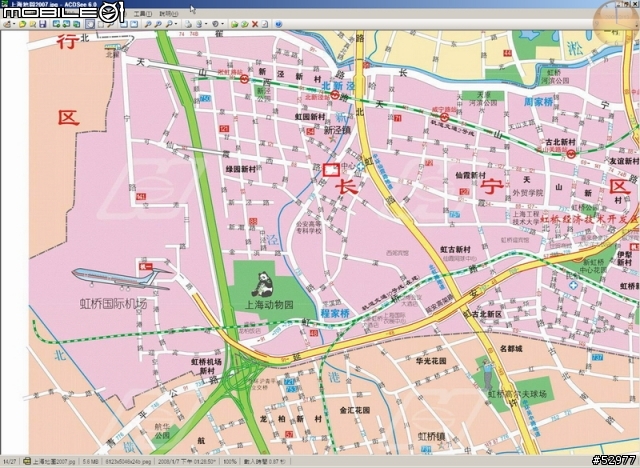This screenshot has height=468, width=640.
Task: Click the third blue image-navigation icon
Action: (x=76, y=24)
